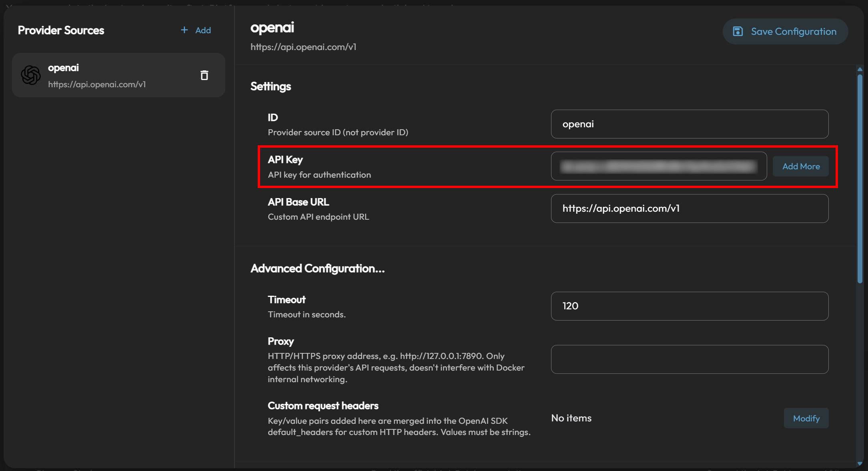
Task: Click the floppy disk icon on Save Configuration
Action: click(x=738, y=31)
